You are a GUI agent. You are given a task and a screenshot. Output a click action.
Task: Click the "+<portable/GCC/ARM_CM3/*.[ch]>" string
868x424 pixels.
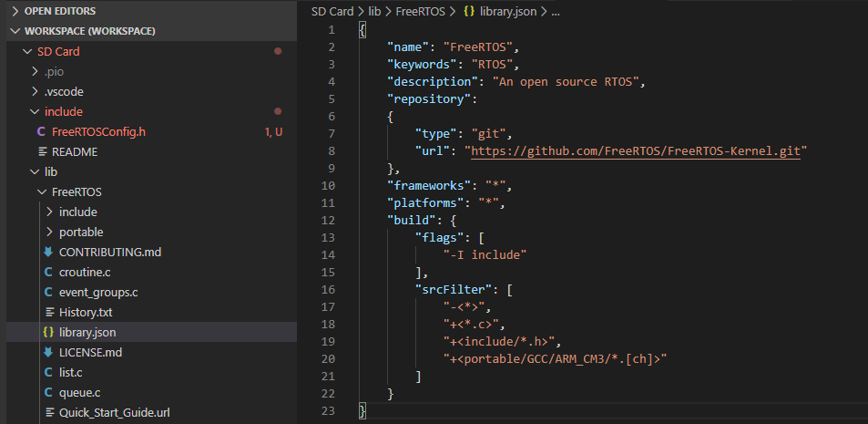[554, 358]
